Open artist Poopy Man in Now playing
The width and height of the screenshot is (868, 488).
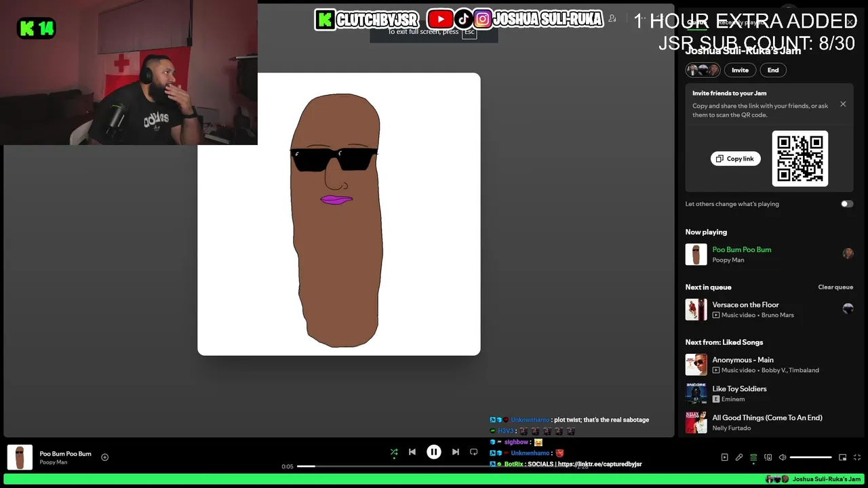[728, 260]
